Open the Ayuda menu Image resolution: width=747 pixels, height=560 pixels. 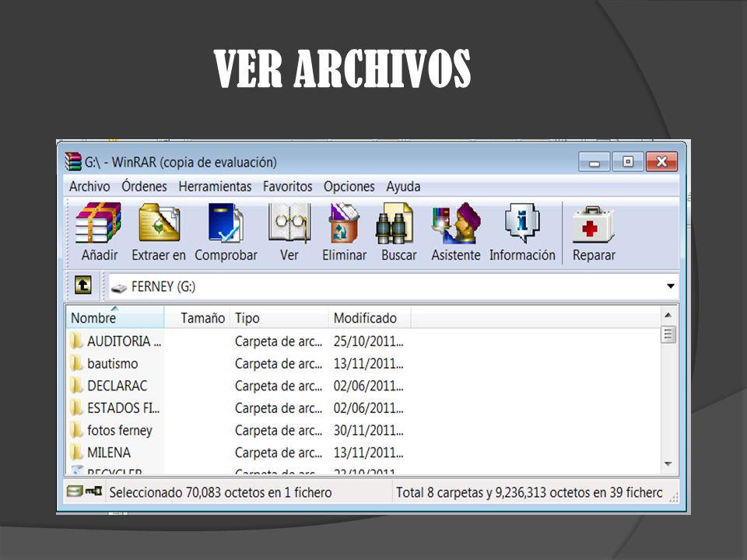(x=403, y=186)
